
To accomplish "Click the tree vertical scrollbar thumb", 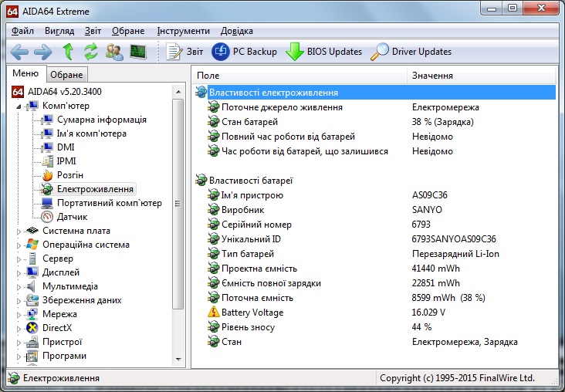I will coord(178,204).
